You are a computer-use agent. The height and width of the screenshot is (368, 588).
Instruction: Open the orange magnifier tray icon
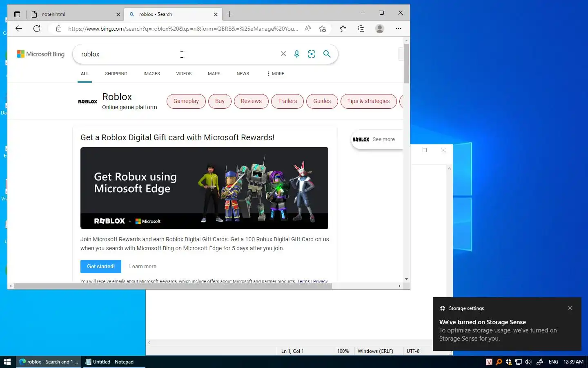tap(499, 362)
